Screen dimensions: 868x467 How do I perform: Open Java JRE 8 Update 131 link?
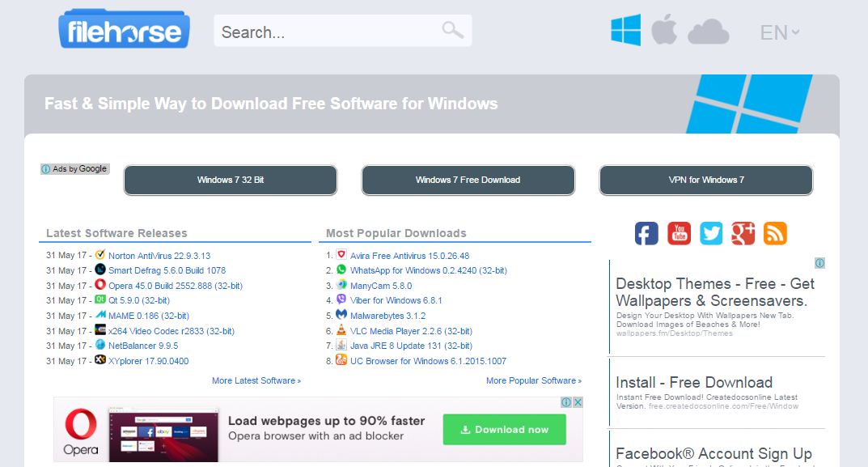coord(411,346)
